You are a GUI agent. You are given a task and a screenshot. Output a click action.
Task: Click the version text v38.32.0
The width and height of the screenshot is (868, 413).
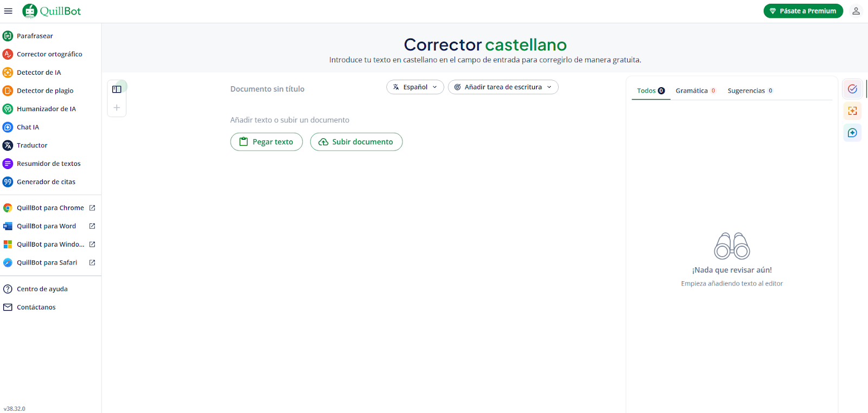coord(15,409)
